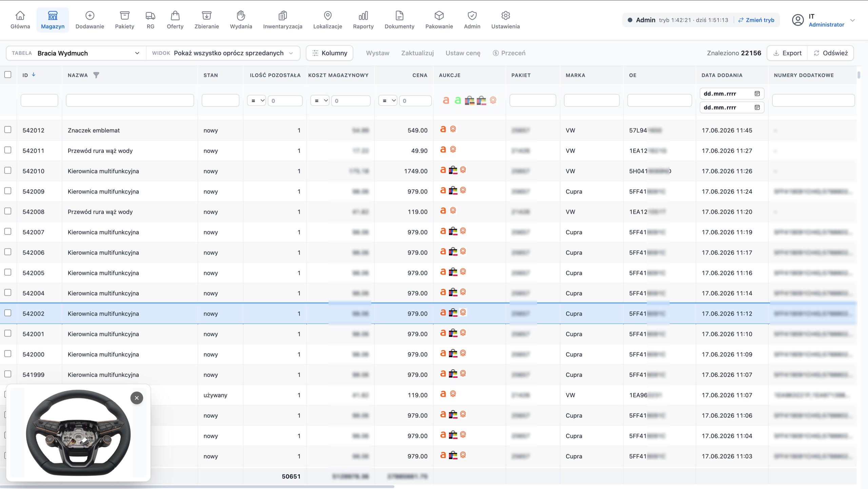Open the Pakiety section
Screen dimensions: 868x489
pos(124,20)
